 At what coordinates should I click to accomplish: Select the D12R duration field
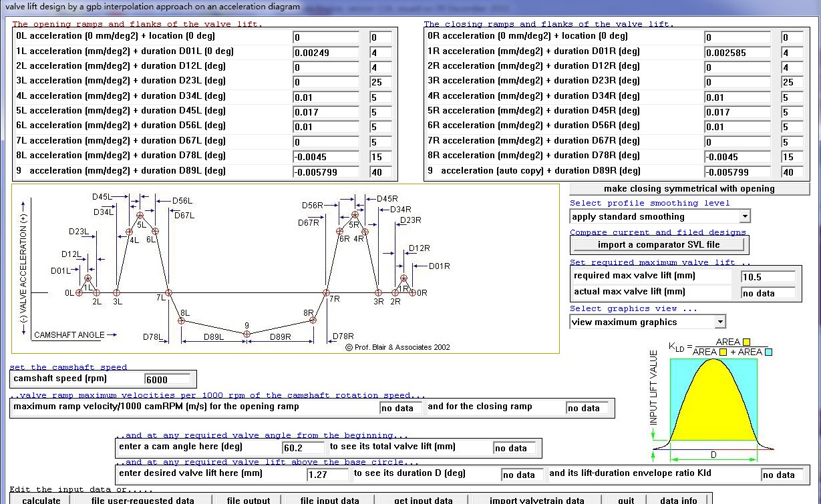coord(793,67)
